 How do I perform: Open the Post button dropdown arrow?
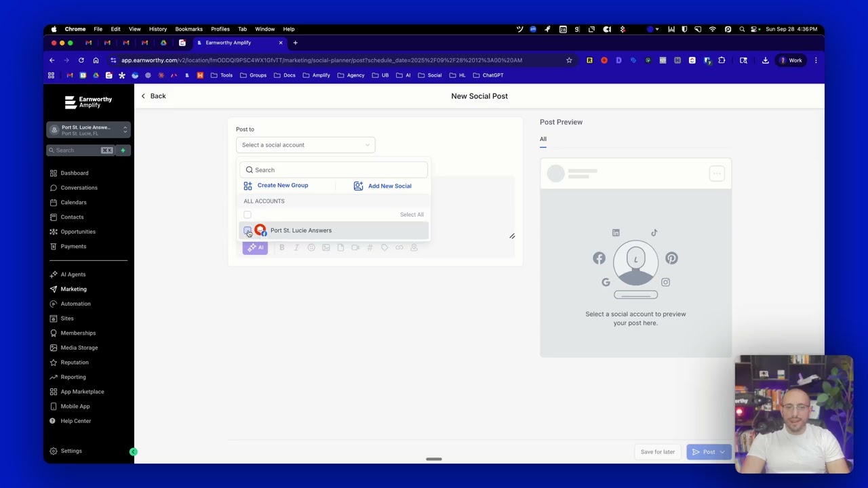click(722, 452)
